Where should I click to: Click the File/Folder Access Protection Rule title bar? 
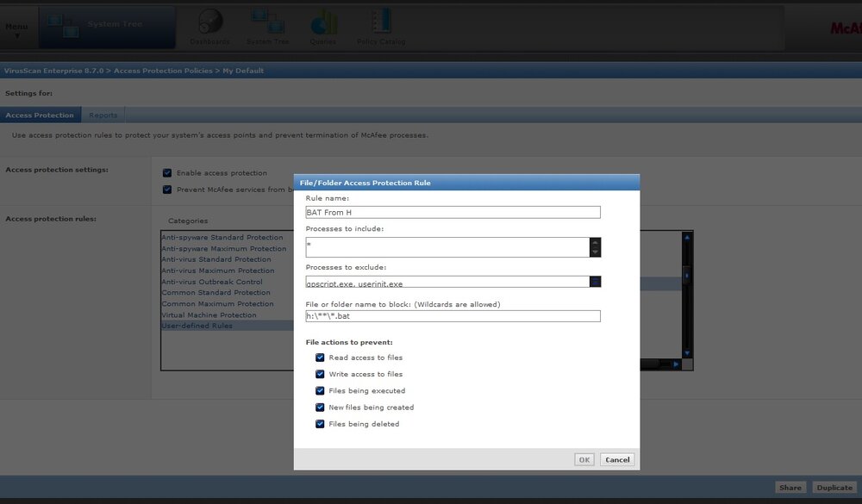pos(466,183)
